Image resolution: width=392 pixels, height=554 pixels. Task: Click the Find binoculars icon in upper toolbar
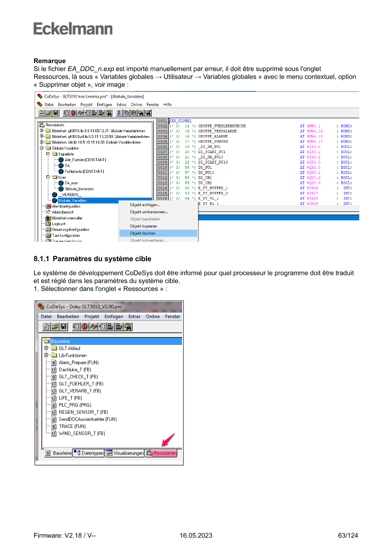(141, 113)
